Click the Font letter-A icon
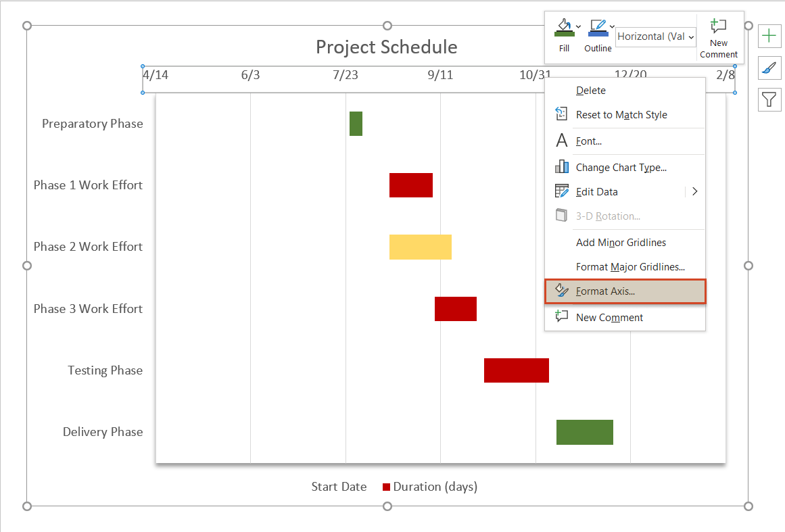This screenshot has height=532, width=785. tap(561, 141)
